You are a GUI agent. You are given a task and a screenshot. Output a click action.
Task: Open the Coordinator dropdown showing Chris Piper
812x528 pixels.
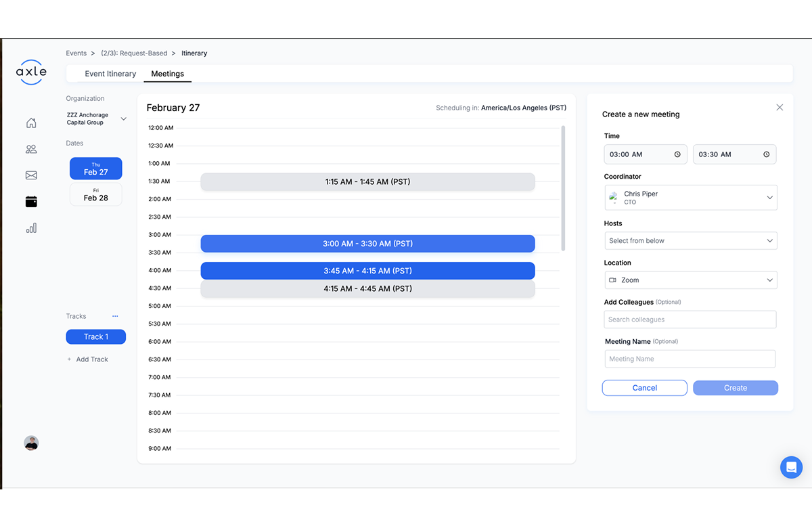coord(690,198)
